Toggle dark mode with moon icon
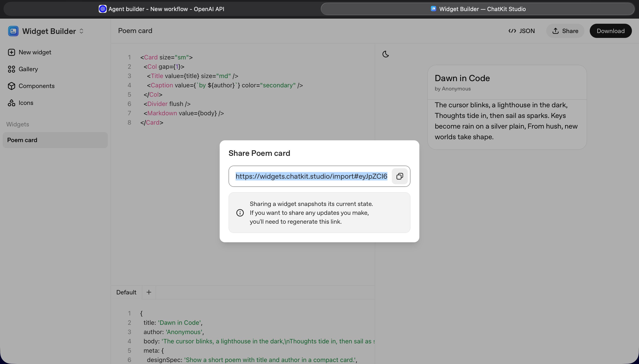This screenshot has height=364, width=639. (x=386, y=54)
